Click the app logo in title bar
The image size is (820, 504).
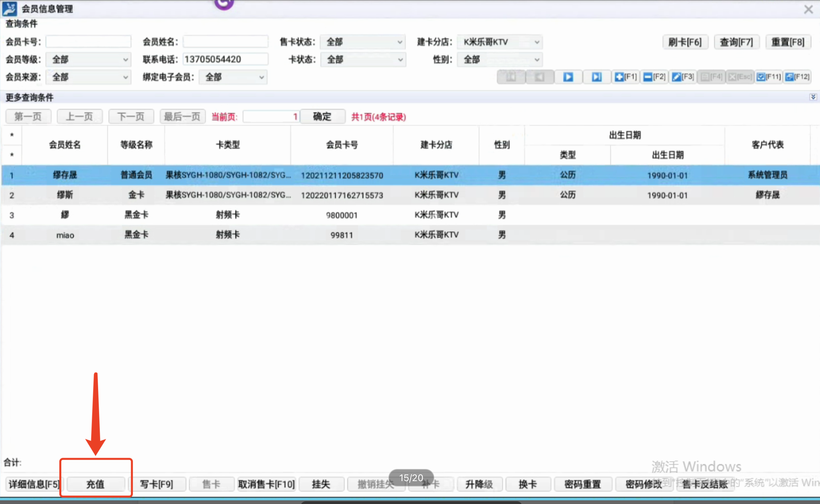click(9, 9)
